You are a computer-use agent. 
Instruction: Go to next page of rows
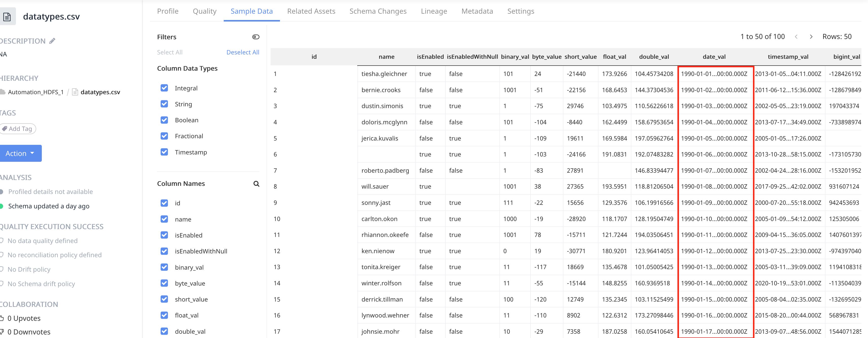[x=811, y=37]
